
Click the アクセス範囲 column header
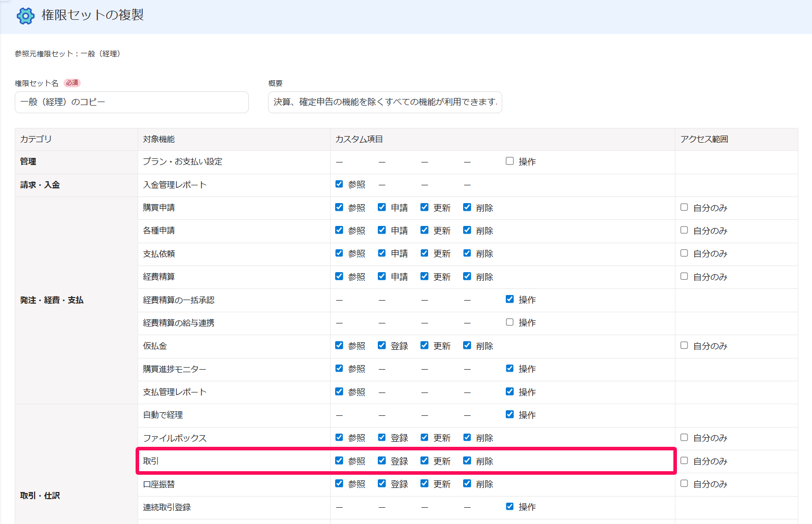coord(736,139)
